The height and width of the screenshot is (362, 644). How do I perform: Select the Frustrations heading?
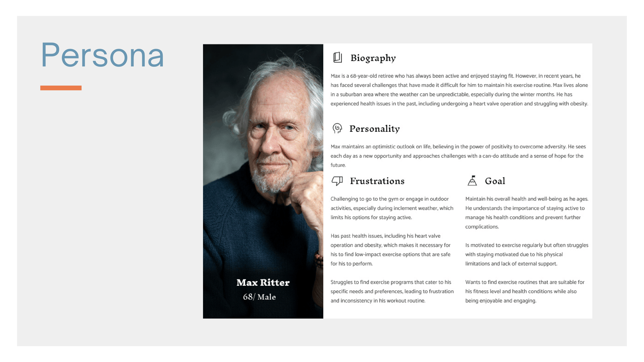(377, 181)
